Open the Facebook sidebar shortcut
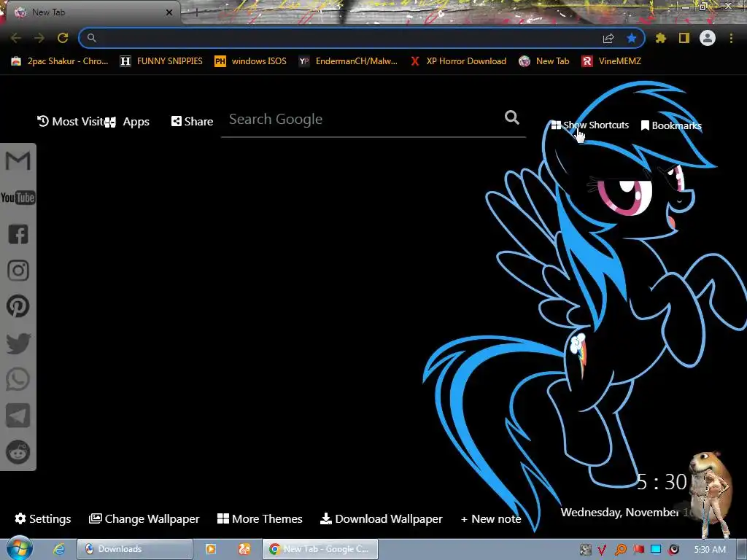This screenshot has height=560, width=747. point(18,234)
